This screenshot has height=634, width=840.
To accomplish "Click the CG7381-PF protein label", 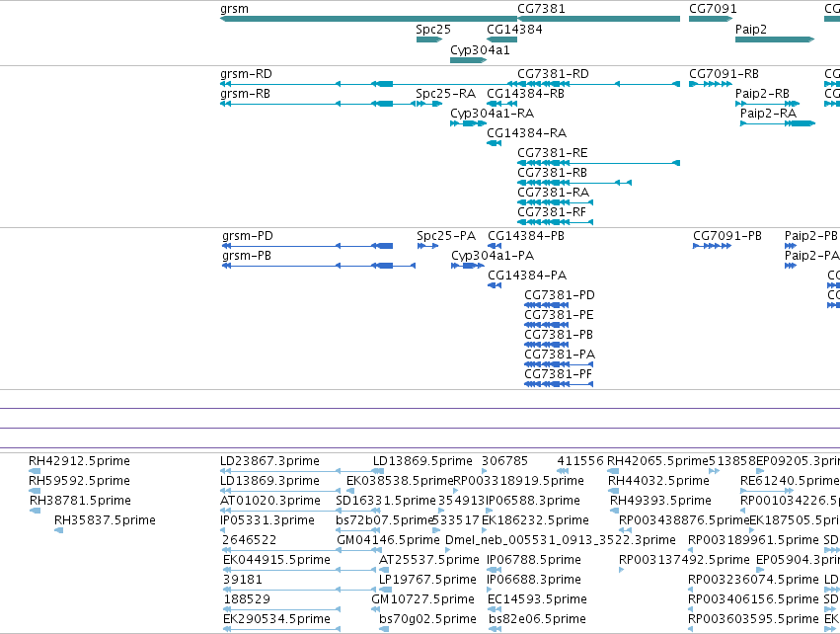I will tap(559, 374).
